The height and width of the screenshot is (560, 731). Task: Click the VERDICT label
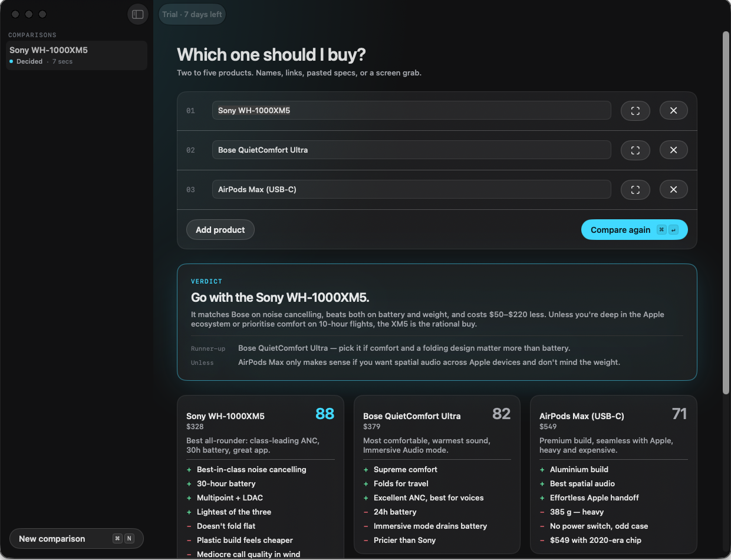(207, 282)
